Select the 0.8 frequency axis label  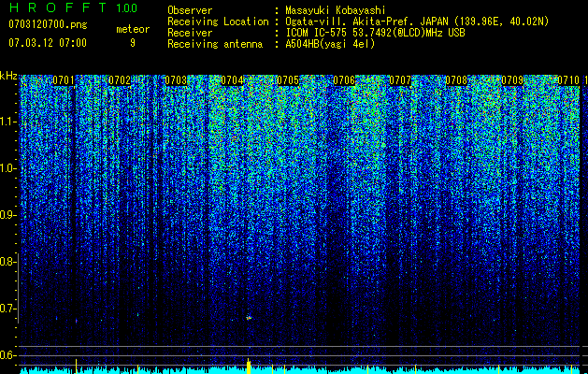(x=7, y=262)
